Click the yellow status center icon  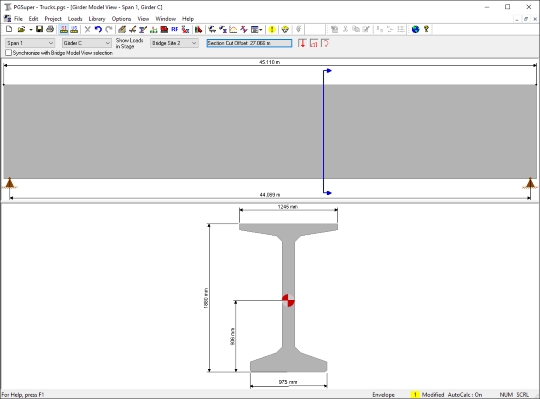[x=272, y=29]
